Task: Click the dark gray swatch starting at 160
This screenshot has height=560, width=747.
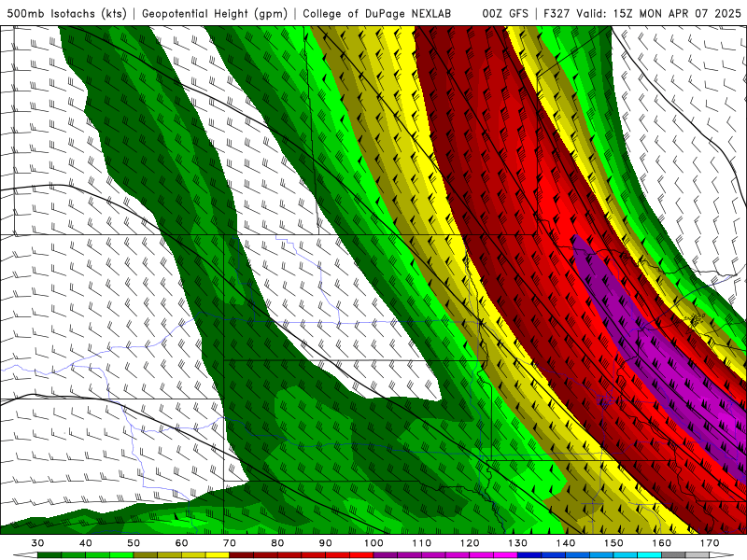Action: click(x=673, y=555)
